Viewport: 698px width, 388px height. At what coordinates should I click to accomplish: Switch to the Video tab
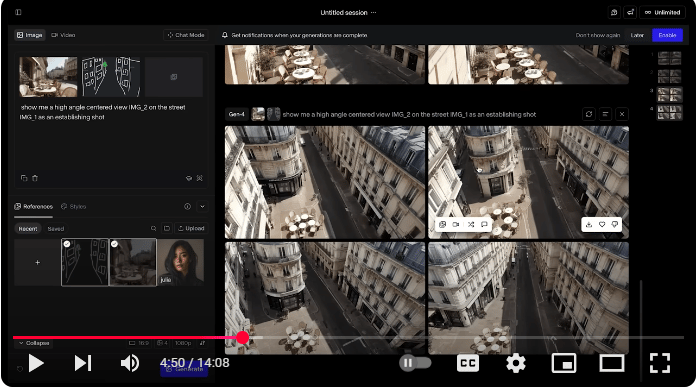click(x=63, y=35)
